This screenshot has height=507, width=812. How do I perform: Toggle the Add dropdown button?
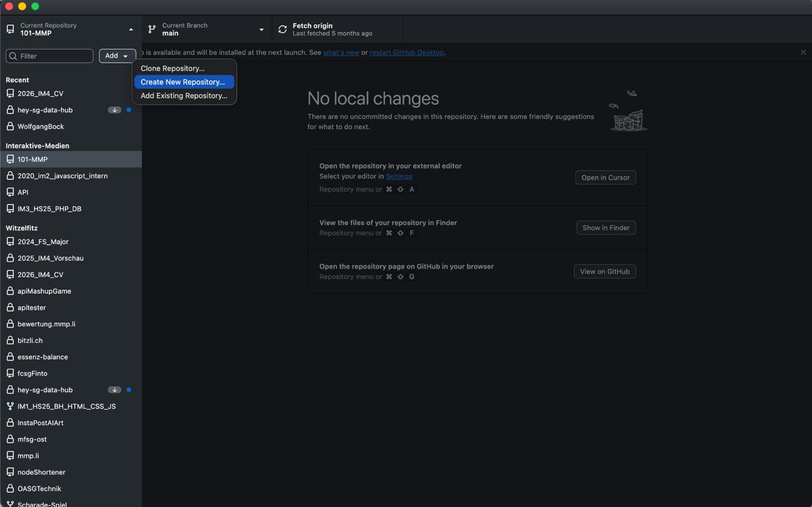coord(117,56)
